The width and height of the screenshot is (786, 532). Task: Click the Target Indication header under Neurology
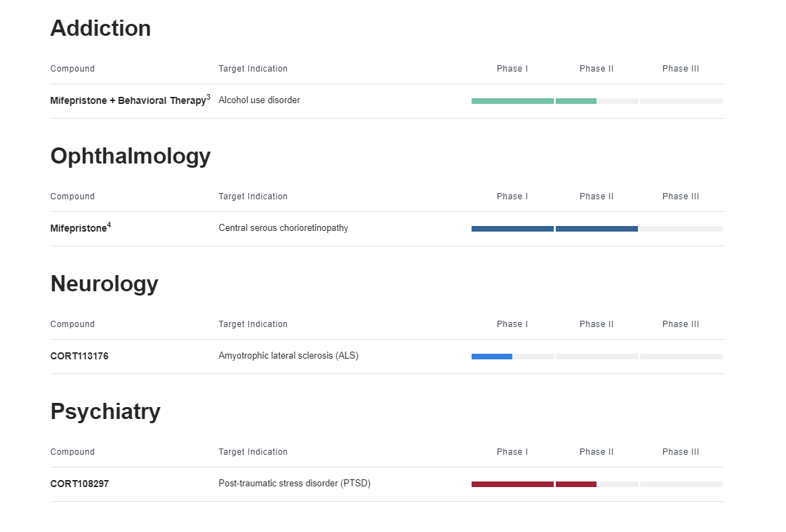click(253, 324)
